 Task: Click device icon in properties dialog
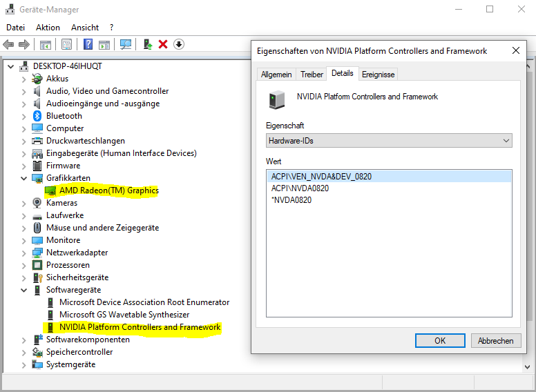(x=276, y=99)
